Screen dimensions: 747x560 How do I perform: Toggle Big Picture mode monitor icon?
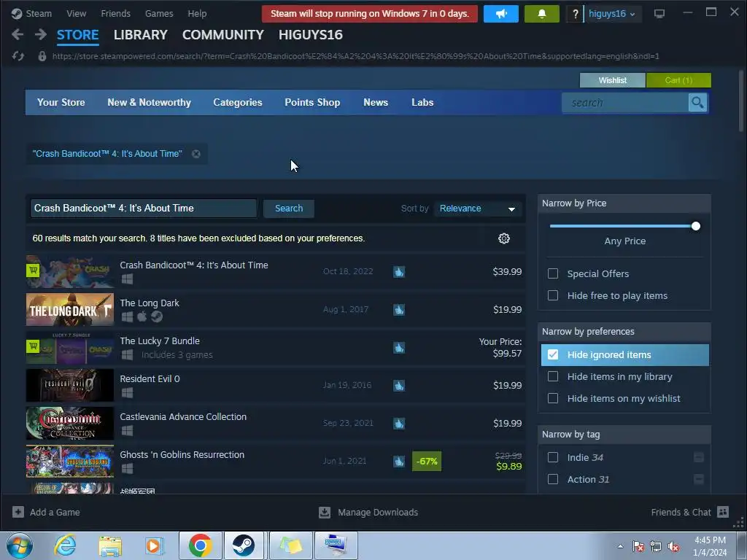(x=659, y=14)
